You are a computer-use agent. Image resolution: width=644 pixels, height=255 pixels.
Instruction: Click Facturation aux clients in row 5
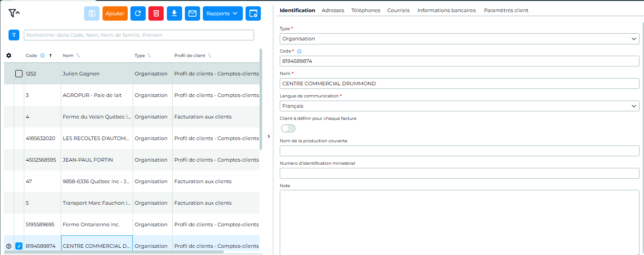point(216,203)
